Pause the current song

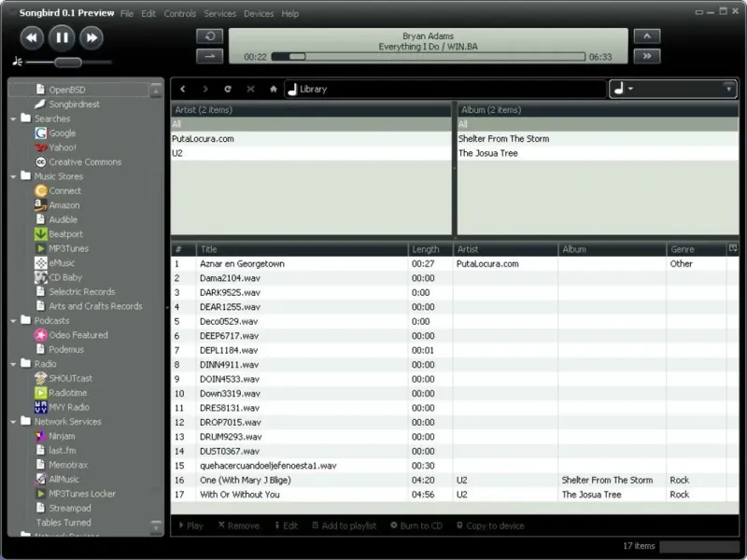[62, 38]
